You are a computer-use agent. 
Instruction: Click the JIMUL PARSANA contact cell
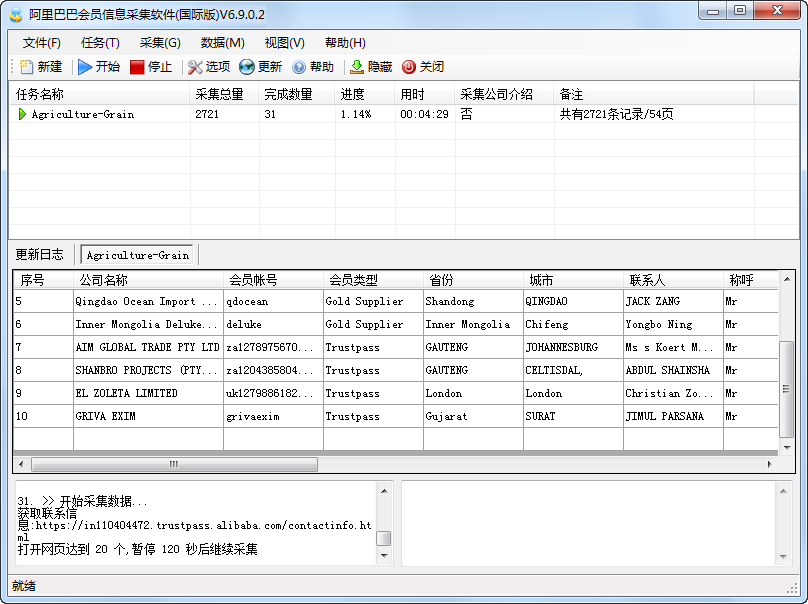point(674,416)
